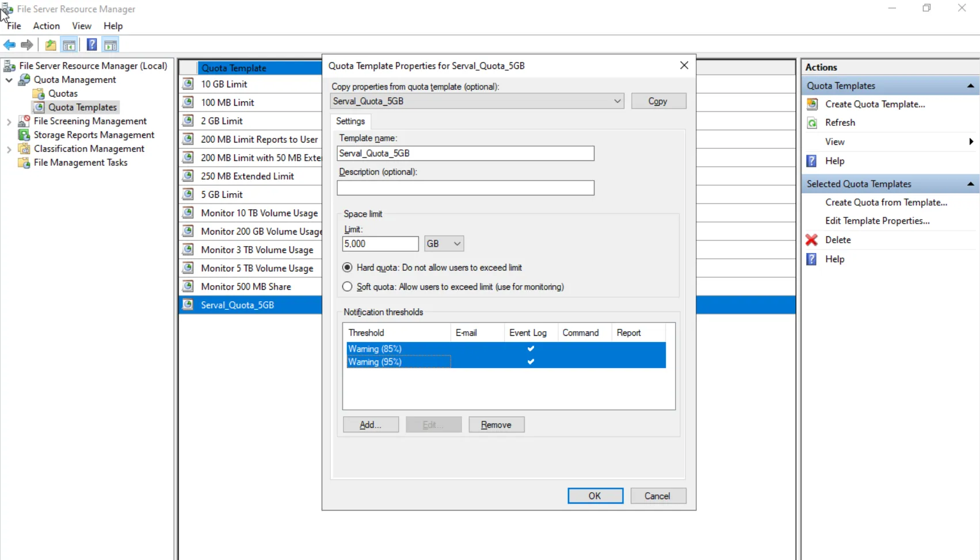
Task: Confirm the dialog with OK
Action: pyautogui.click(x=595, y=496)
